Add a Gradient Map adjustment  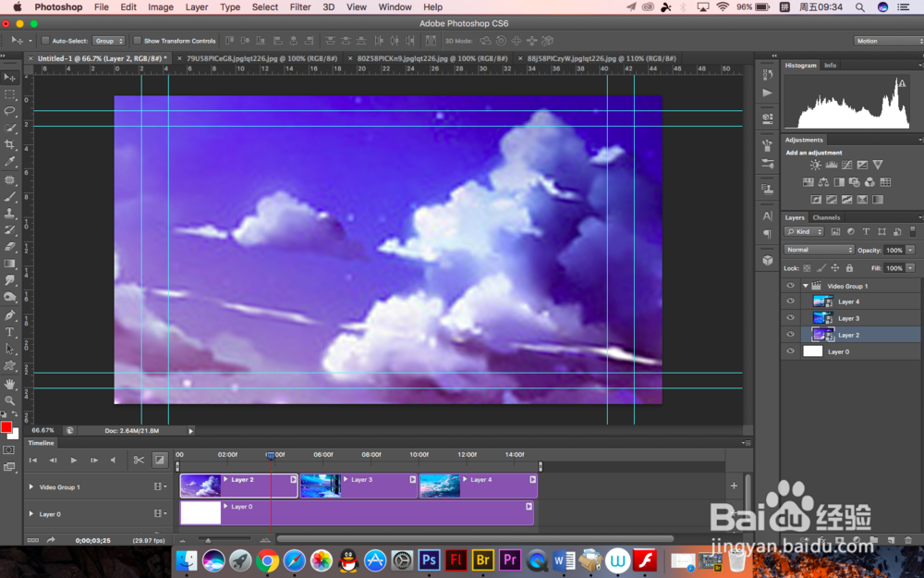[878, 200]
